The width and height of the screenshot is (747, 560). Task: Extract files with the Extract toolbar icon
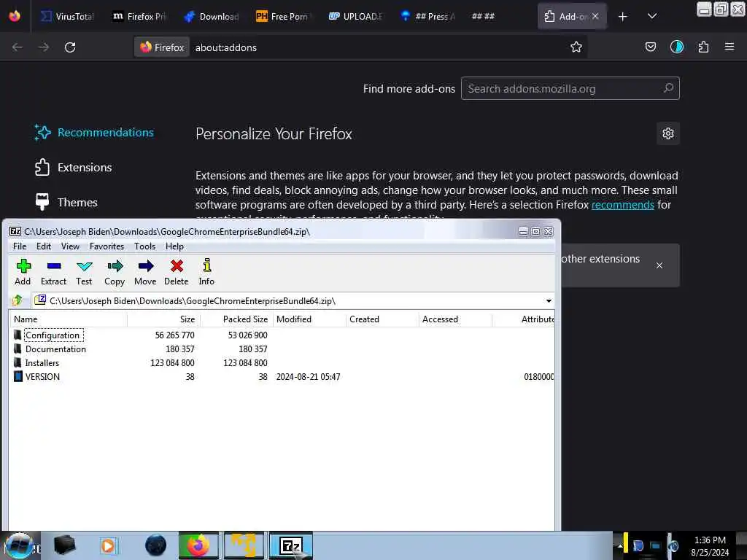click(53, 272)
